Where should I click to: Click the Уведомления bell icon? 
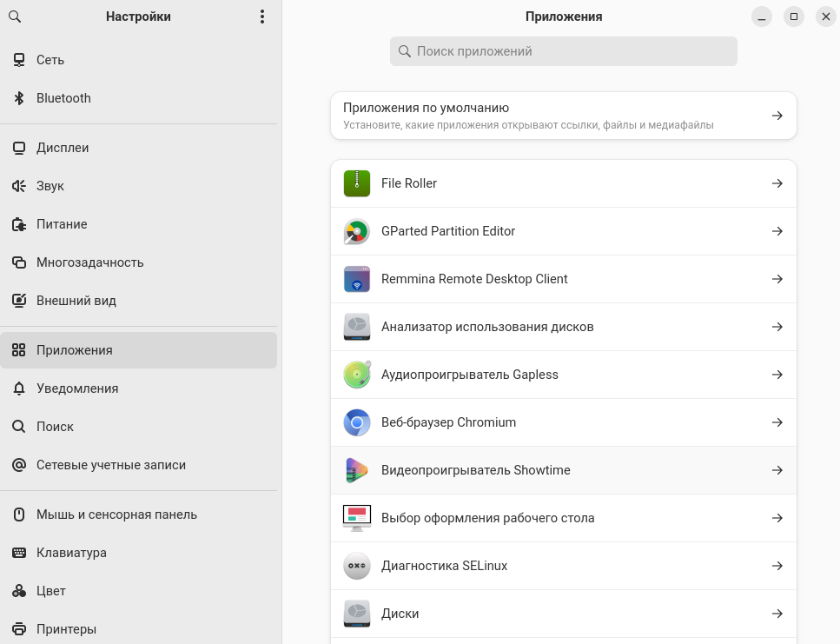[19, 388]
